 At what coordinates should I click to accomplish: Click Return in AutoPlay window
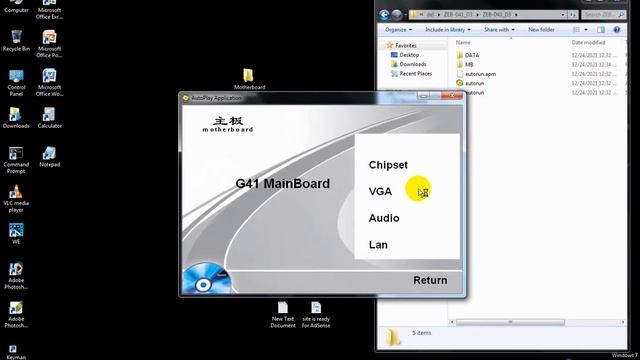click(430, 280)
